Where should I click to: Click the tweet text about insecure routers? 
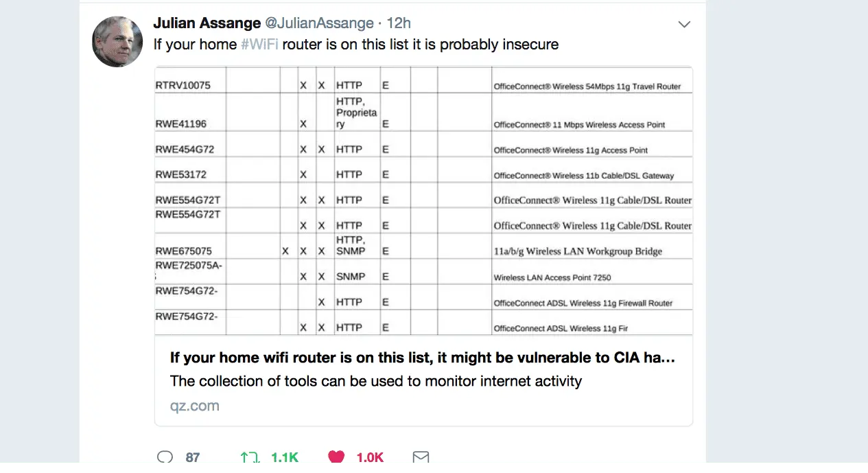coord(355,45)
